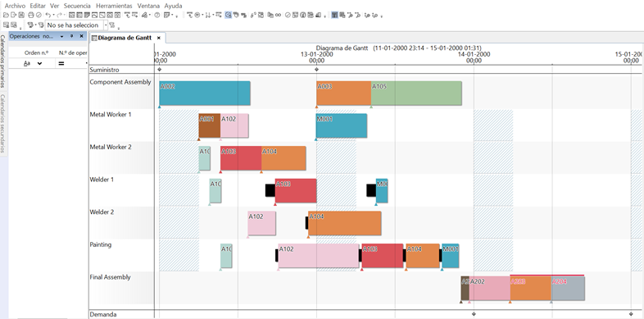Image resolution: width=644 pixels, height=319 pixels.
Task: Select the teal A002 bar in Component Assembly
Action: (205, 93)
